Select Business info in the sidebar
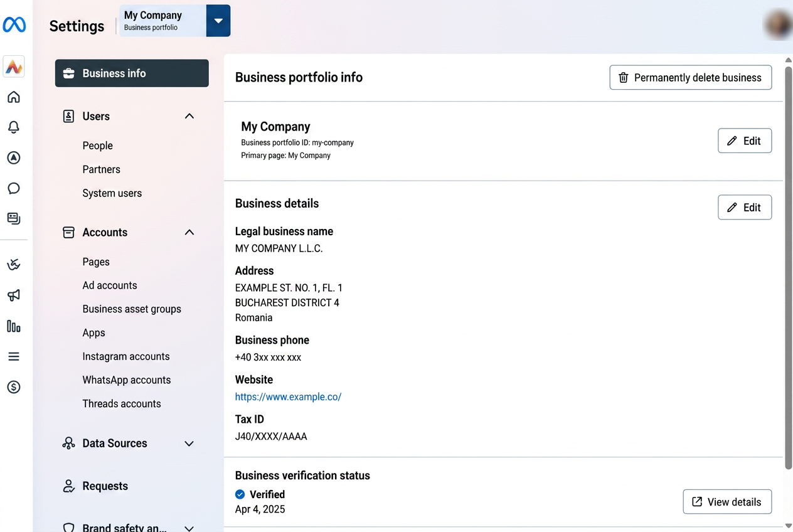This screenshot has height=532, width=793. click(132, 73)
